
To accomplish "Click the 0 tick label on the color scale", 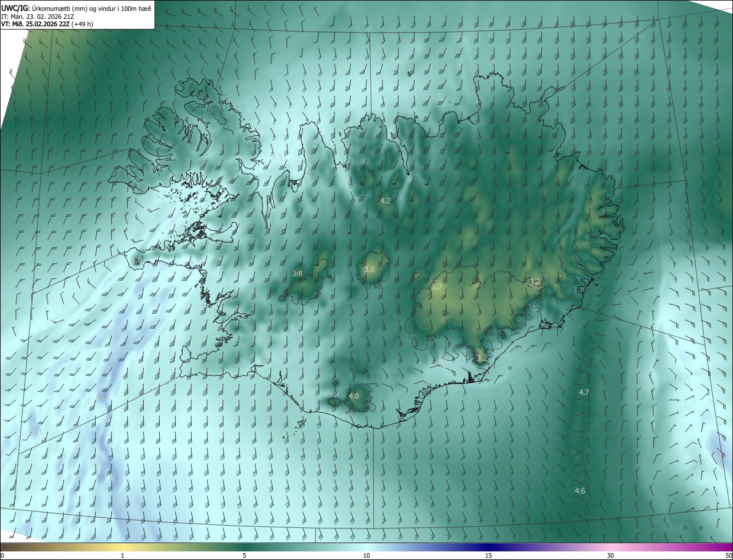I will pyautogui.click(x=2, y=556).
